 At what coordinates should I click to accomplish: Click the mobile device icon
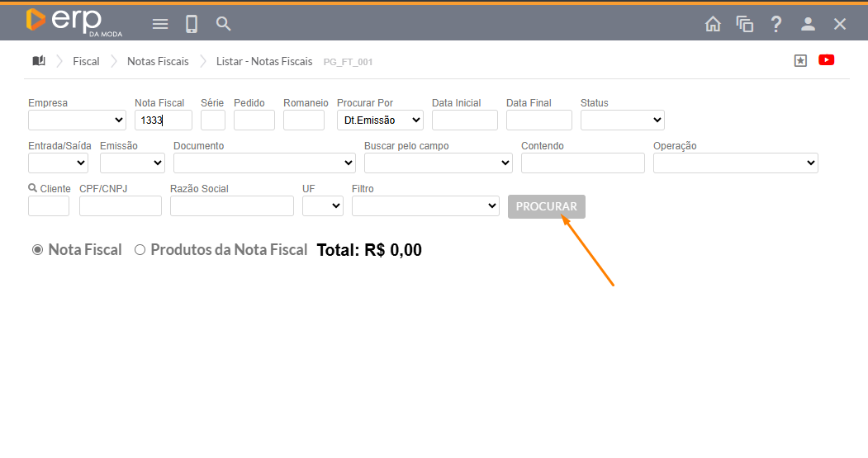pos(192,24)
